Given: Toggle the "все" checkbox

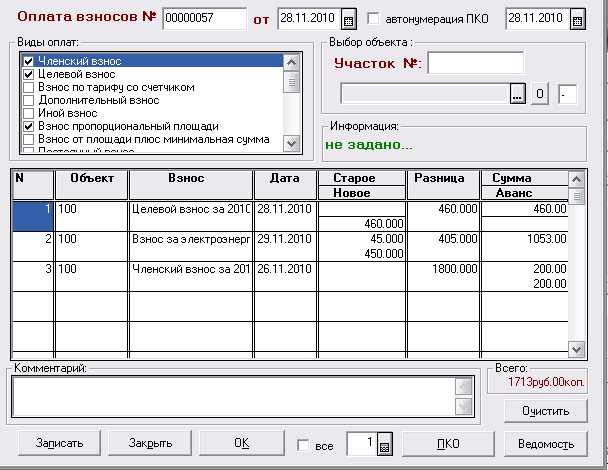Looking at the screenshot, I should tap(304, 445).
